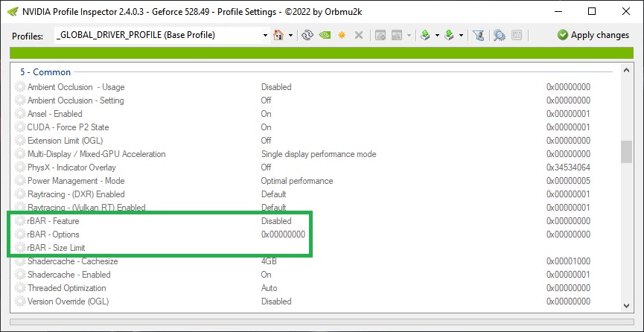Expand profiles list dropdown arrow

click(x=265, y=36)
